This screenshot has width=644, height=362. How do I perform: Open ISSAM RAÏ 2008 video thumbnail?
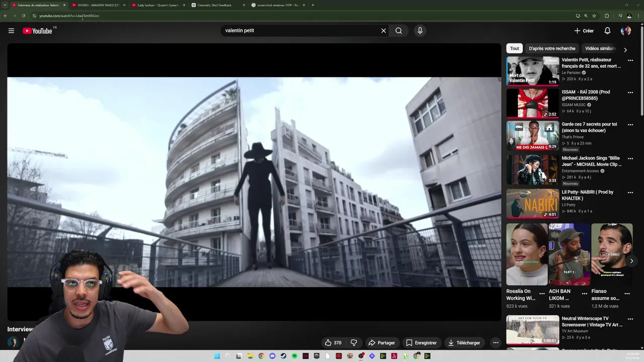pos(532,103)
